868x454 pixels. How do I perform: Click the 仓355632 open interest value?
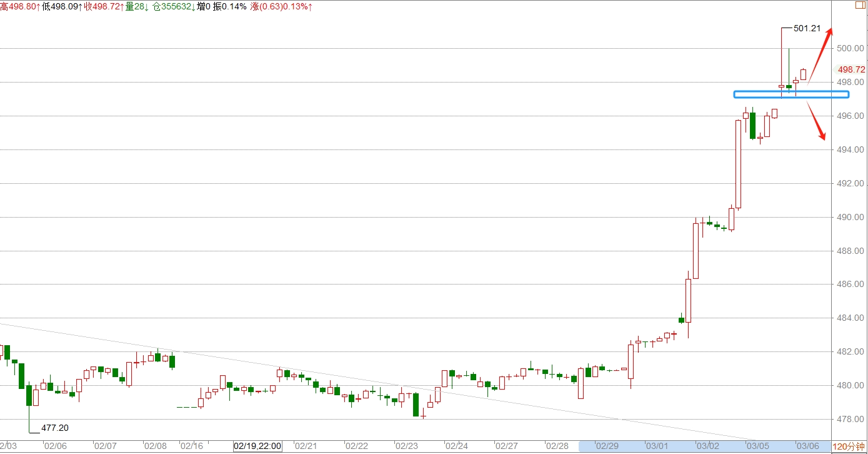[174, 6]
